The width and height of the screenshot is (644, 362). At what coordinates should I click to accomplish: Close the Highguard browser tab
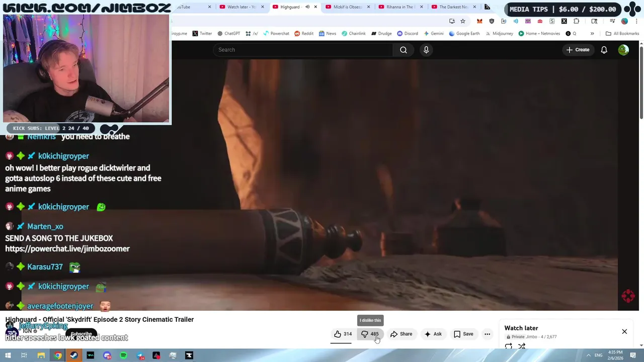(316, 7)
